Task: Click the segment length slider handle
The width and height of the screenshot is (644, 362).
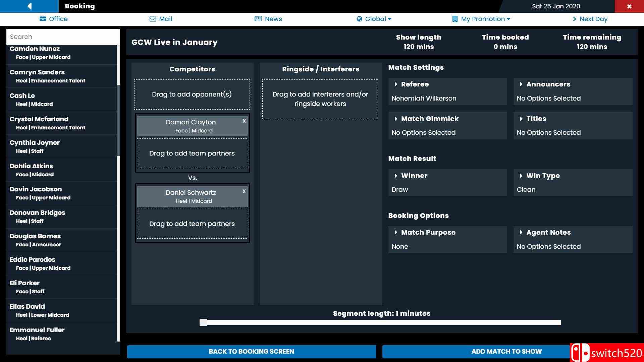Action: (203, 322)
